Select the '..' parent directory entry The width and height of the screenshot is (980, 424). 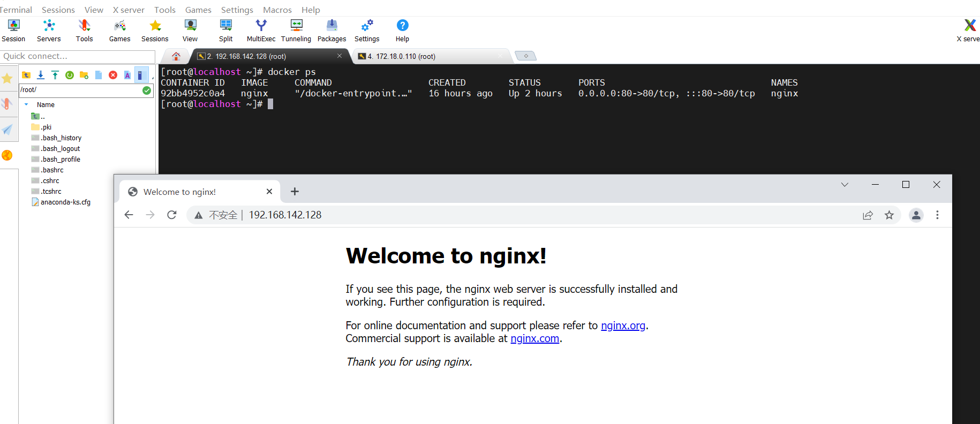38,116
